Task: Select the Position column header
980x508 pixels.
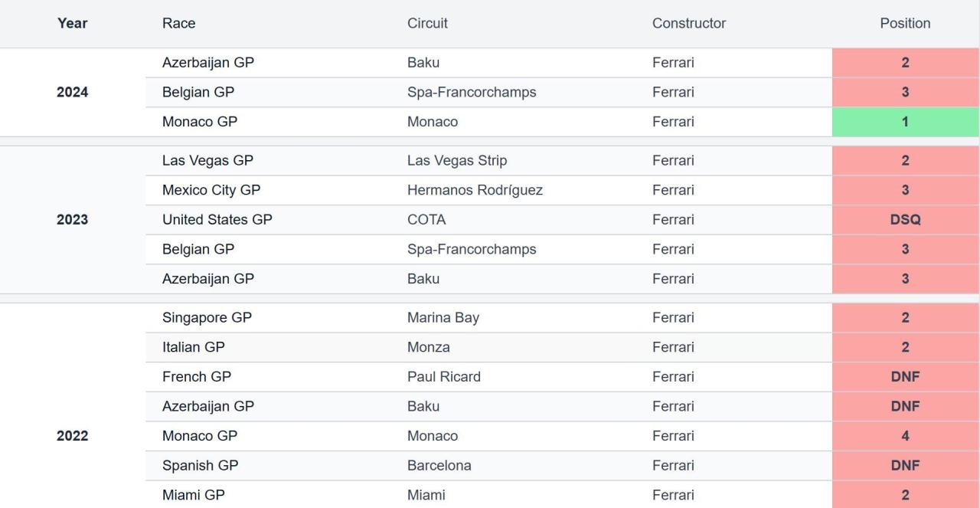Action: tap(905, 23)
